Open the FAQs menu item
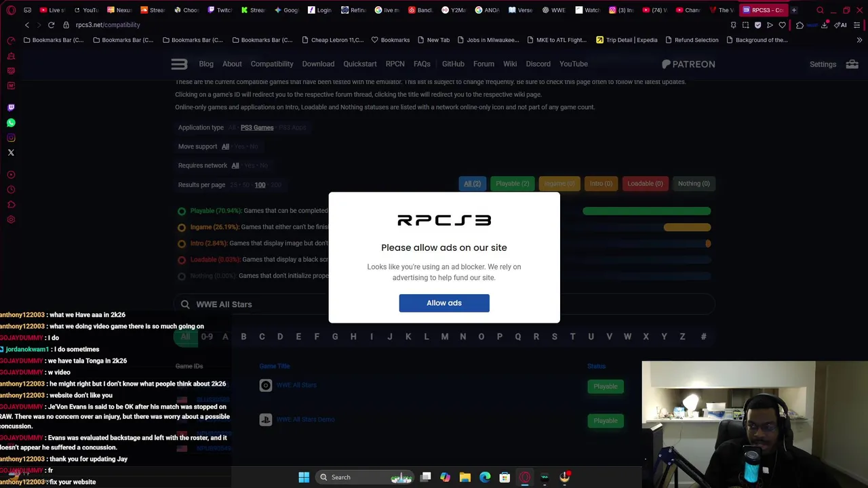Image resolution: width=868 pixels, height=488 pixels. [x=422, y=64]
